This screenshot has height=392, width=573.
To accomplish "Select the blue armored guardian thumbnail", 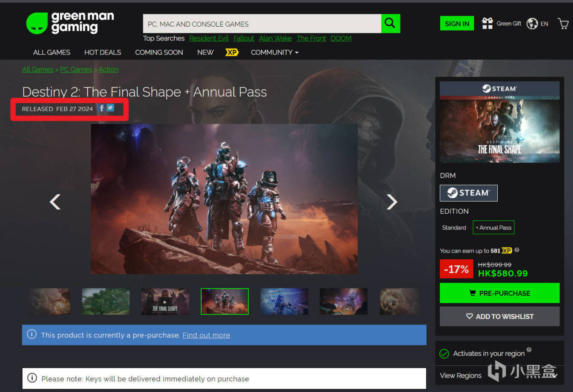I will click(x=284, y=301).
